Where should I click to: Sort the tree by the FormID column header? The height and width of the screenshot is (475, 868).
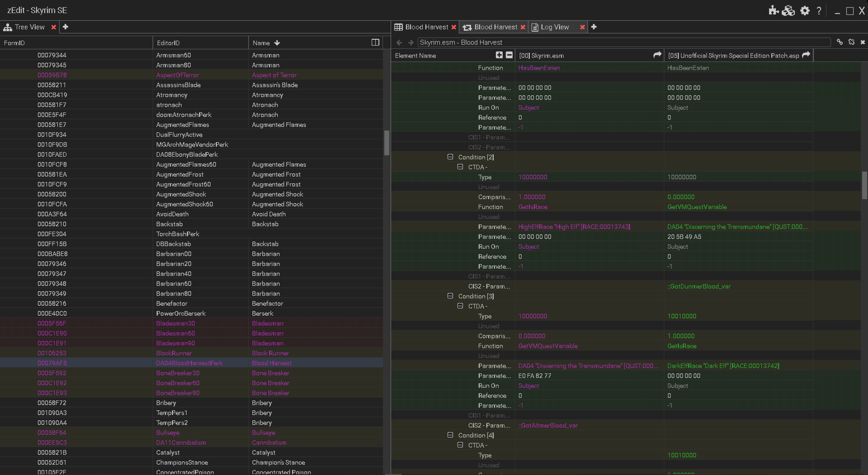coord(76,43)
